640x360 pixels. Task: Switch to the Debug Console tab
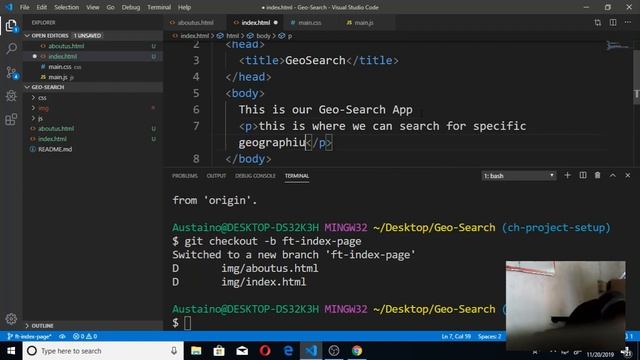(x=255, y=176)
